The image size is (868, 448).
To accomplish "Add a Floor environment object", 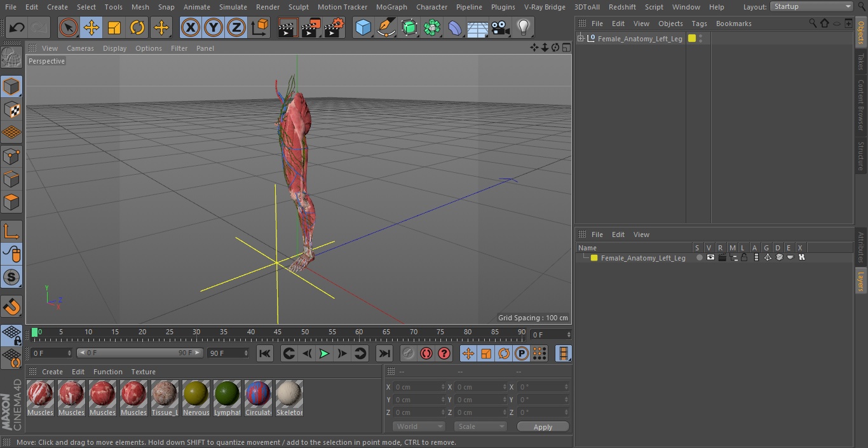I will pyautogui.click(x=477, y=27).
